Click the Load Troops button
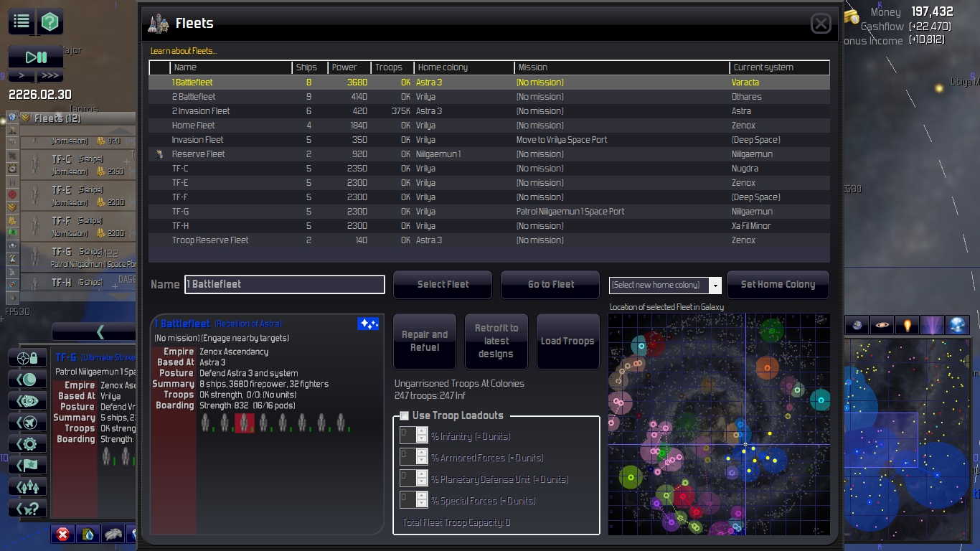Viewport: 980px width, 551px height. (567, 342)
